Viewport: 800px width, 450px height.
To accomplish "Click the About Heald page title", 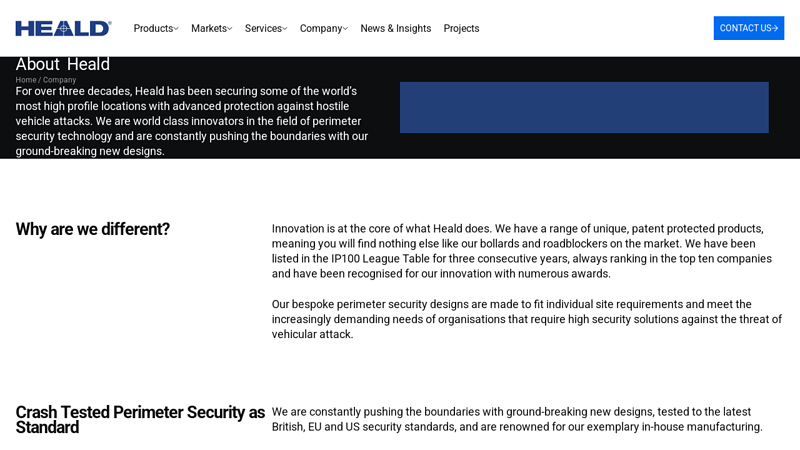I will point(63,64).
